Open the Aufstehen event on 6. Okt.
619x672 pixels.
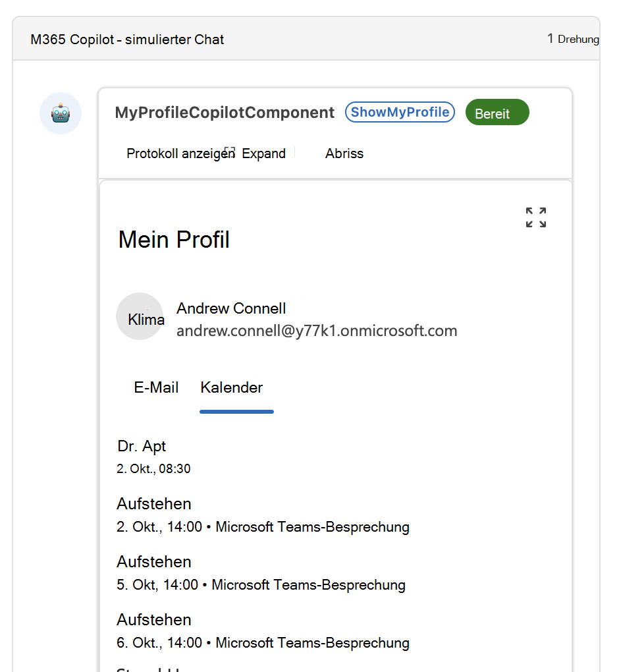pos(154,620)
